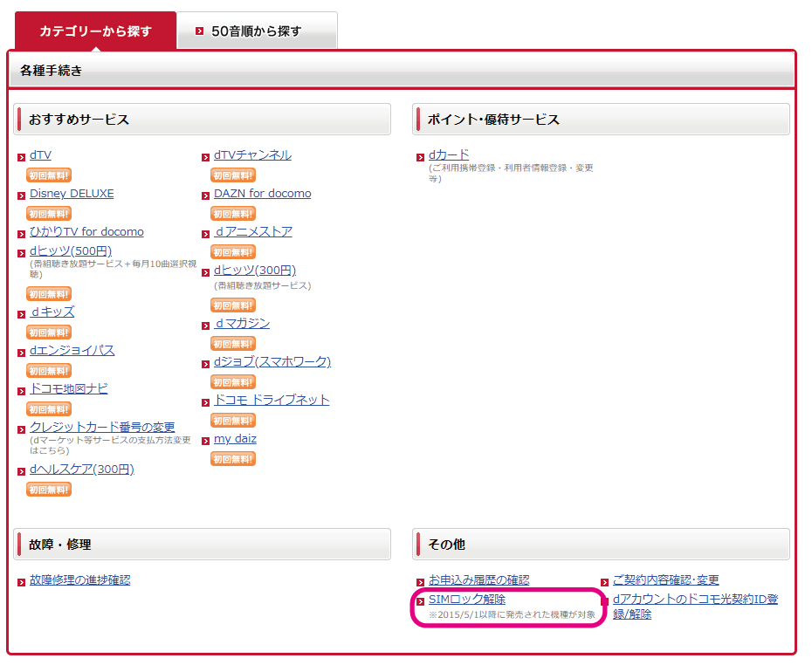
Task: Open ドコモ地図ナビ link
Action: coord(68,388)
